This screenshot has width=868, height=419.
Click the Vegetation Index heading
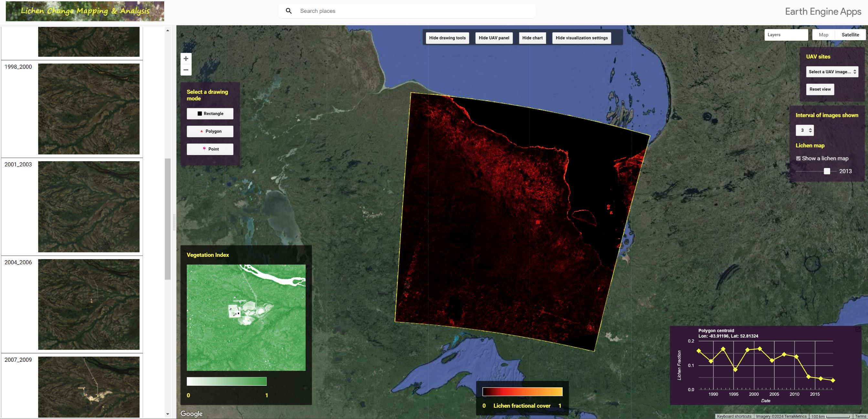(207, 255)
